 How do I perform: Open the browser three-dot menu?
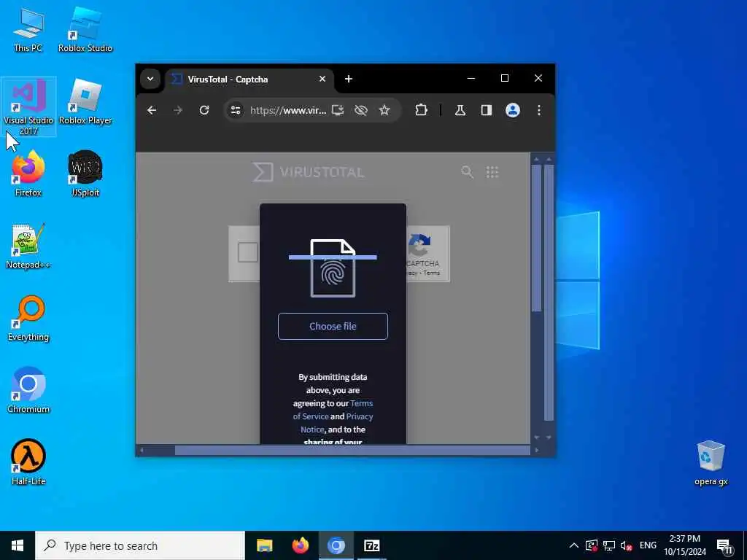tap(539, 111)
